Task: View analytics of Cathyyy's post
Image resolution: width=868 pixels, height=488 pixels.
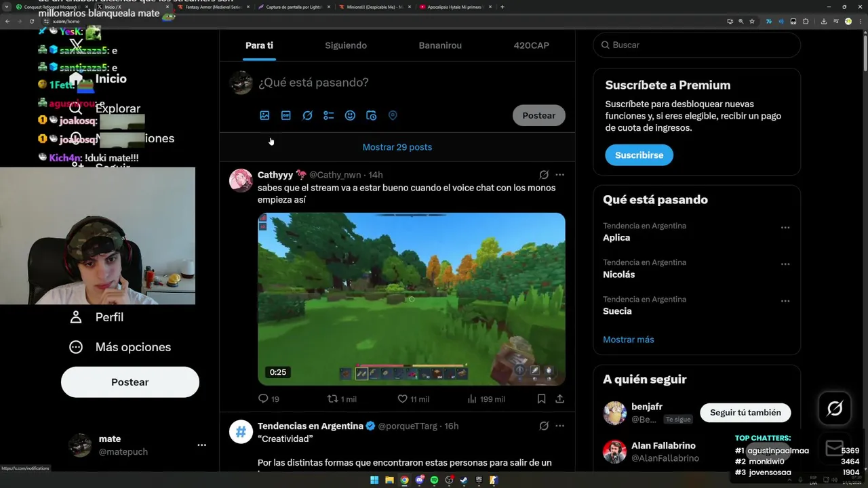Action: [472, 399]
